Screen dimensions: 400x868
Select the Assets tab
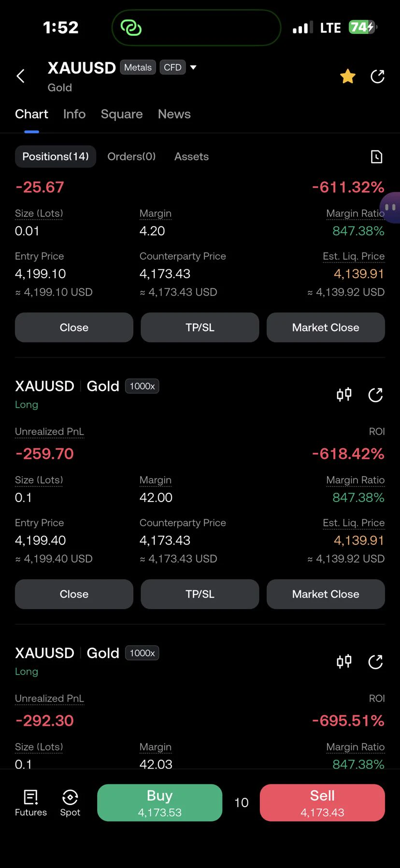click(191, 157)
